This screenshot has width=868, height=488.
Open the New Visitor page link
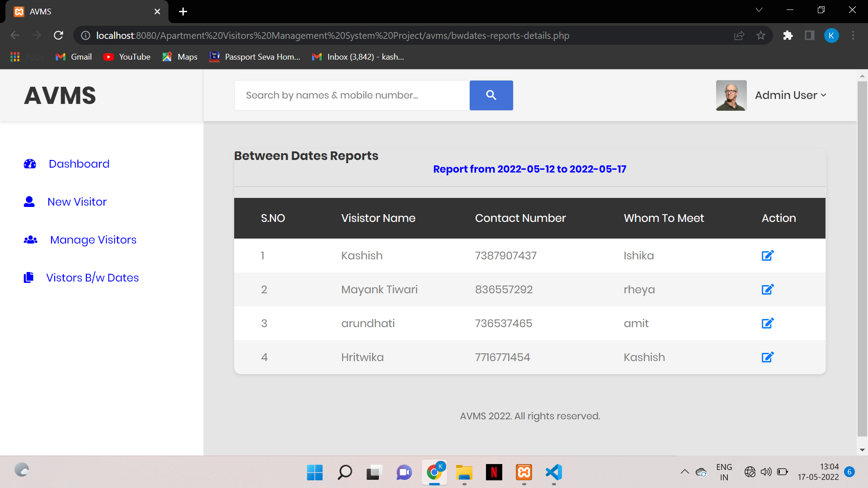pyautogui.click(x=77, y=202)
